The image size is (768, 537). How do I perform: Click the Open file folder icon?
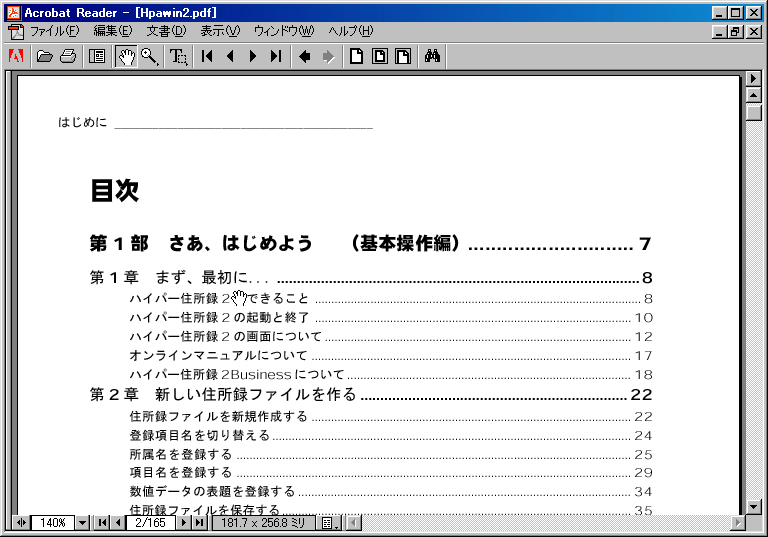(44, 56)
